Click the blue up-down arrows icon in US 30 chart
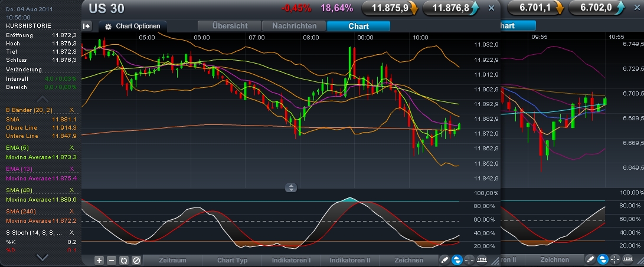The width and height of the screenshot is (644, 267). [457, 259]
